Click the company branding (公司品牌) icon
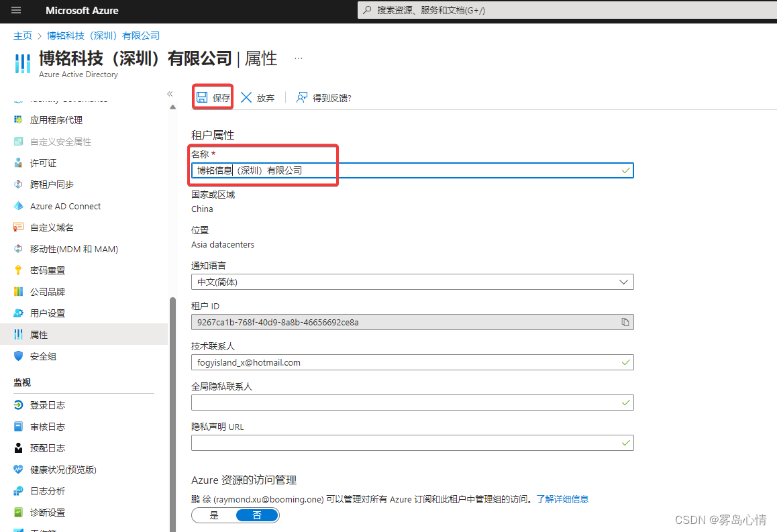 click(x=18, y=292)
